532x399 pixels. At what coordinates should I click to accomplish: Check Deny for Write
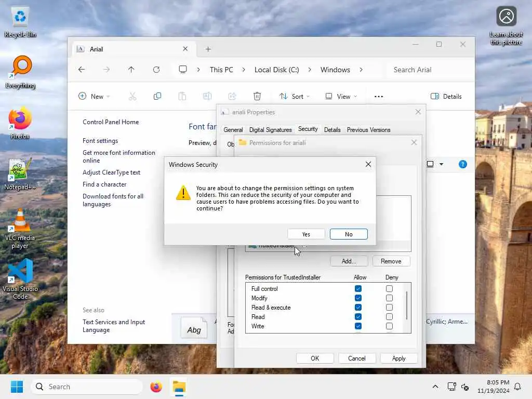[x=389, y=326]
